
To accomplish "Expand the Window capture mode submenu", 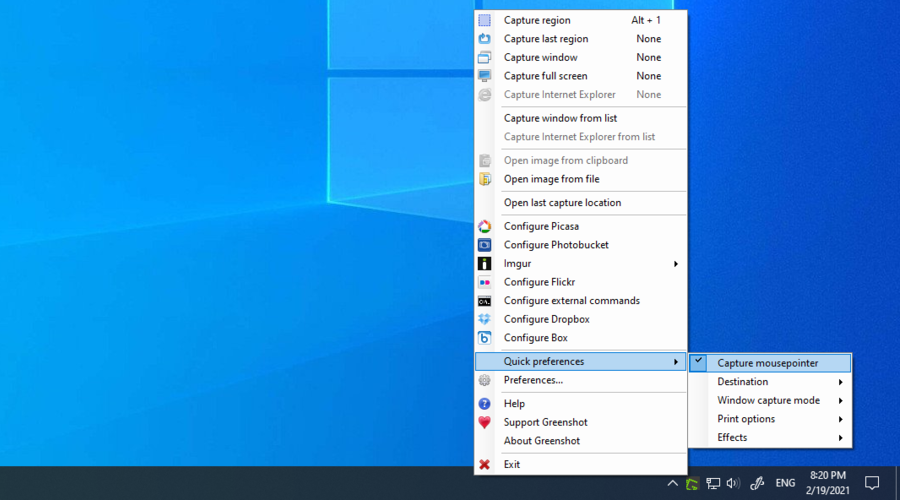I will (770, 400).
